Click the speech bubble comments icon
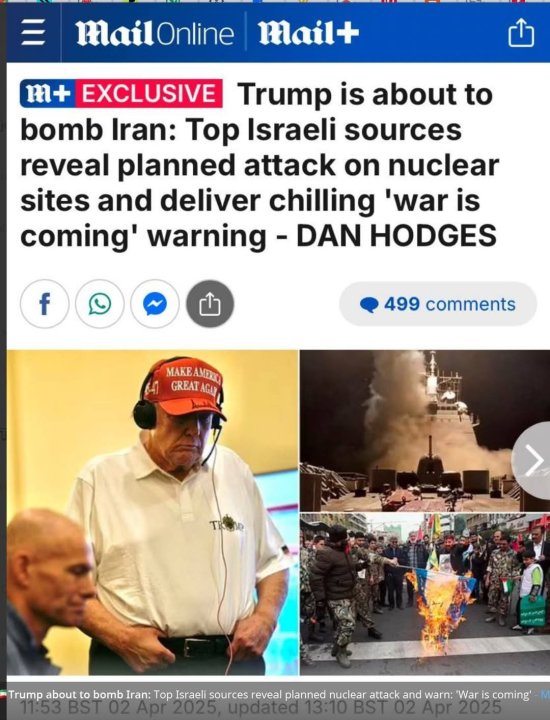Screen dimensions: 550x720 (x=369, y=305)
